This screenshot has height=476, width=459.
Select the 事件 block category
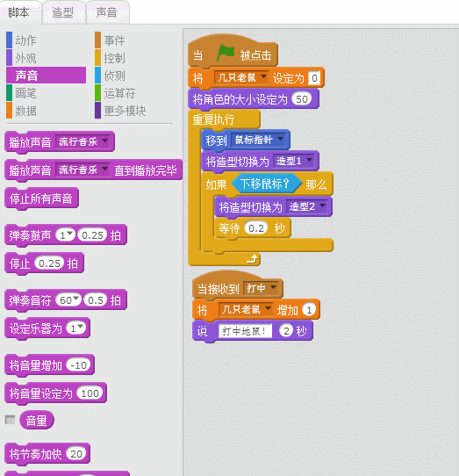(115, 40)
